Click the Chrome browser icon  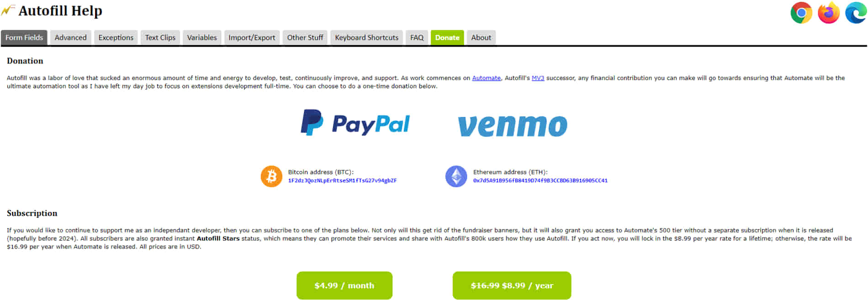[801, 13]
